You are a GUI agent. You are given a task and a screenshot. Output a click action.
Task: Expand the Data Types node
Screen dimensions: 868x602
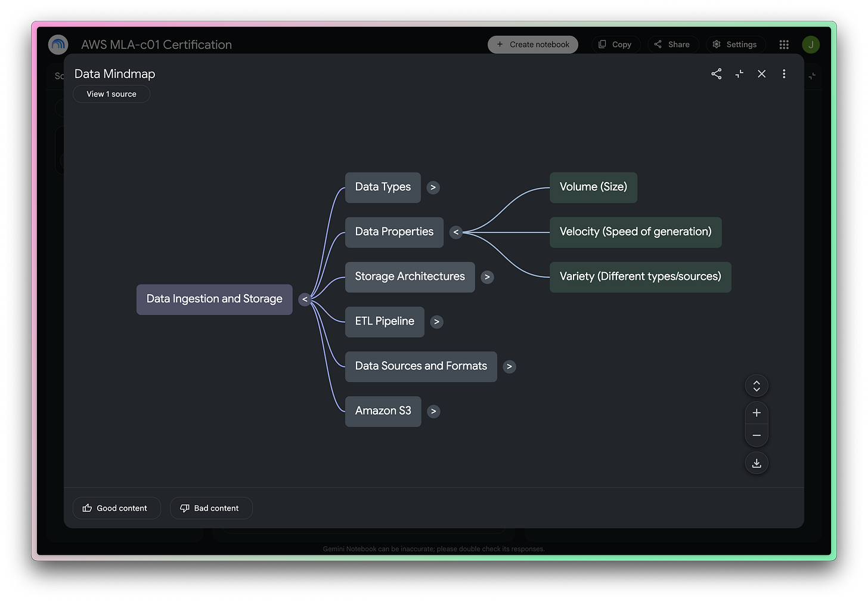point(433,187)
